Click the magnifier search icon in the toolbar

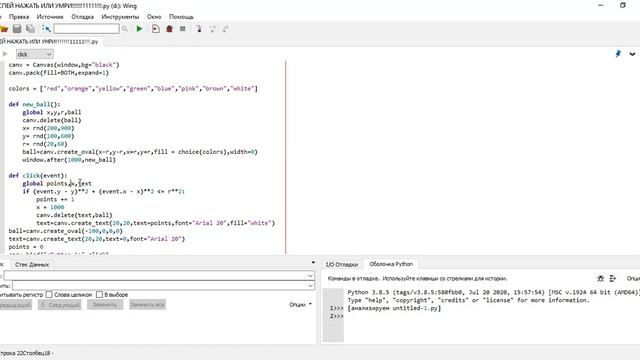tap(124, 29)
